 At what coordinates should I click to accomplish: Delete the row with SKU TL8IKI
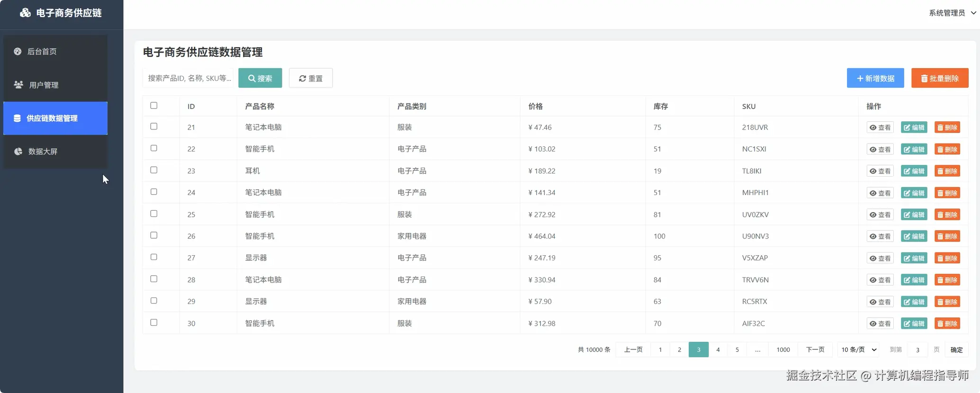(x=947, y=171)
